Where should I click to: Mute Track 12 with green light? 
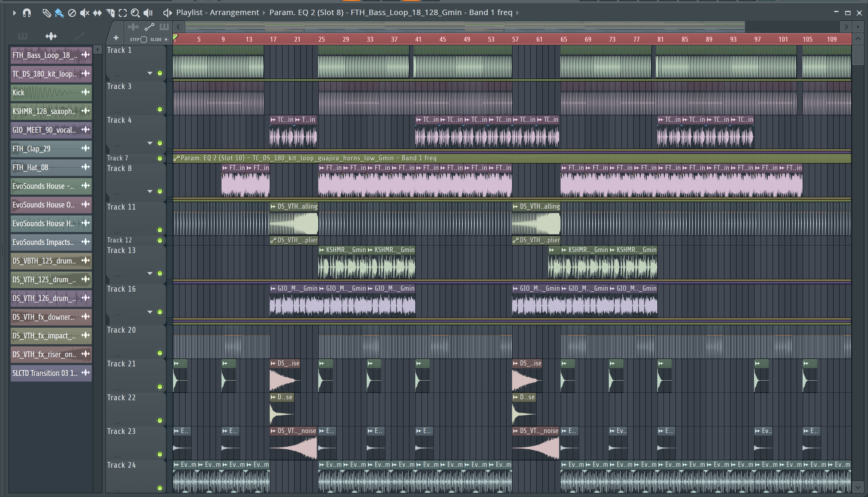(160, 240)
